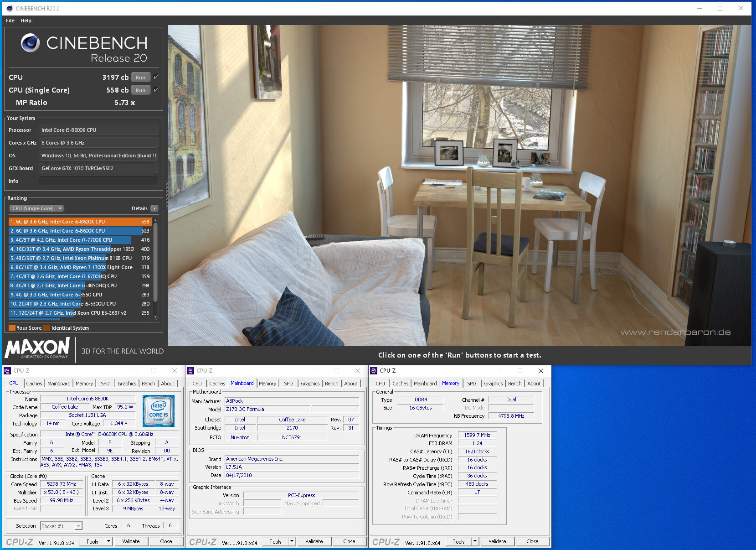
Task: Click Close button in middle CPU-Z window
Action: (349, 541)
